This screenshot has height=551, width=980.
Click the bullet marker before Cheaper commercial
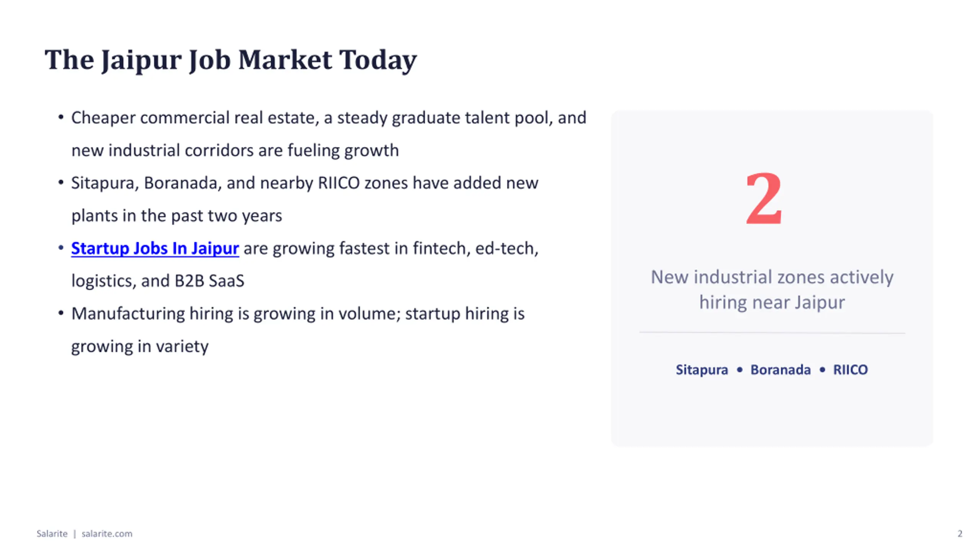tap(61, 117)
